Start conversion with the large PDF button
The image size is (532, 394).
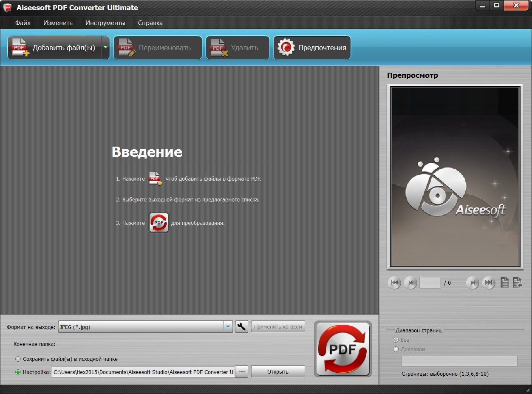tap(343, 349)
